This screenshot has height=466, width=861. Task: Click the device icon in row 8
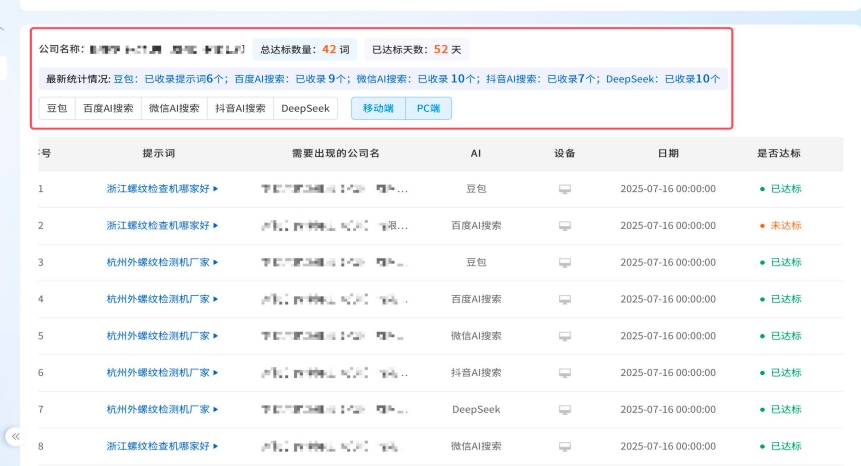click(564, 447)
